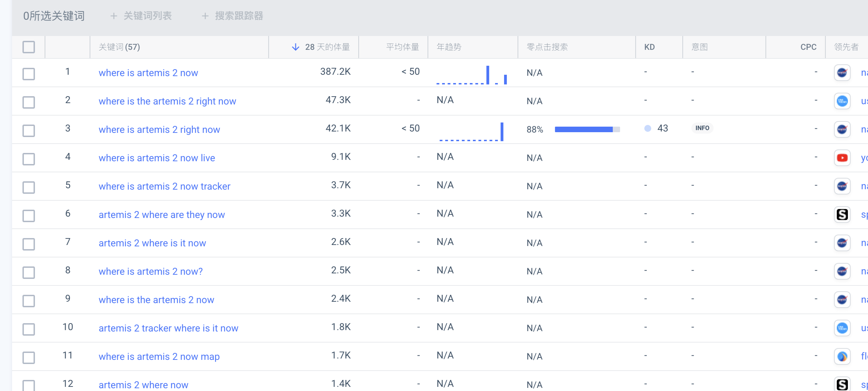Screen dimensions: 868x391
Task: Click NASA icon in row 5 tracker keyword
Action: point(842,186)
